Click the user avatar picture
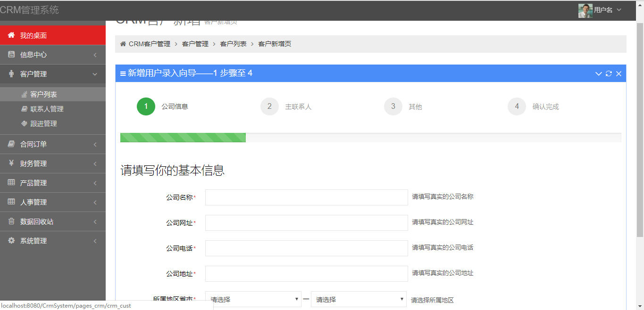The image size is (644, 310). [585, 10]
